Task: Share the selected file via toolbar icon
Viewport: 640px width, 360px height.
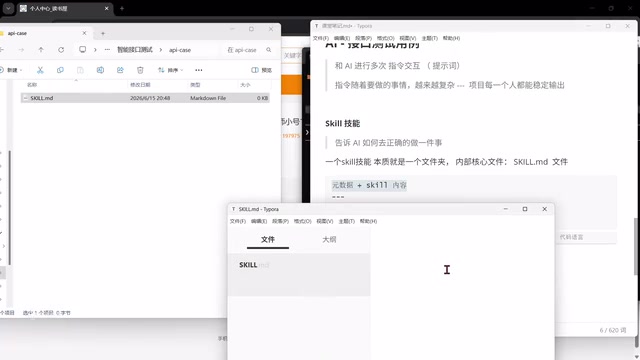Action: tap(120, 70)
